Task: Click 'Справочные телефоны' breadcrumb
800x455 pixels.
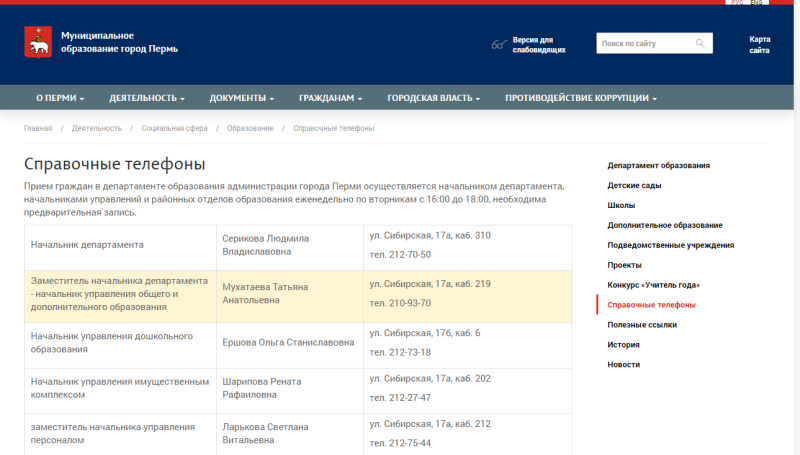Action: click(x=334, y=129)
